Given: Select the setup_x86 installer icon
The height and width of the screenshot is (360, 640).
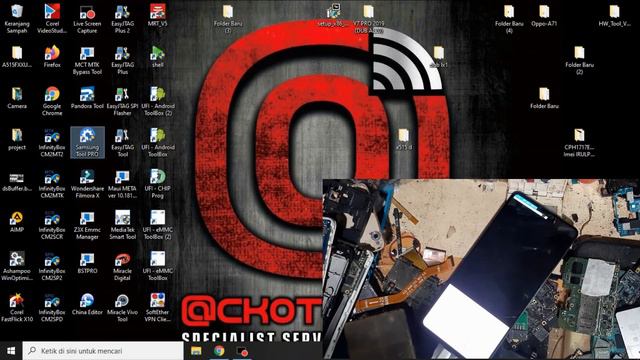Looking at the screenshot, I should click(333, 16).
